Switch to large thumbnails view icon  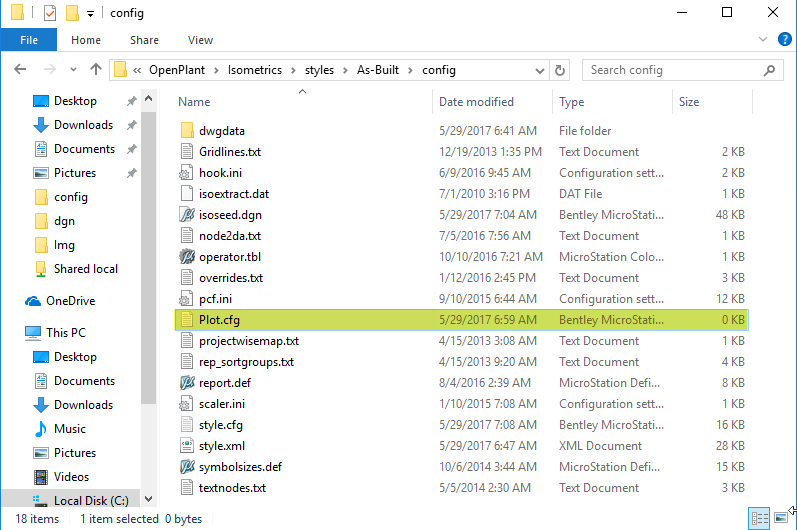click(781, 518)
